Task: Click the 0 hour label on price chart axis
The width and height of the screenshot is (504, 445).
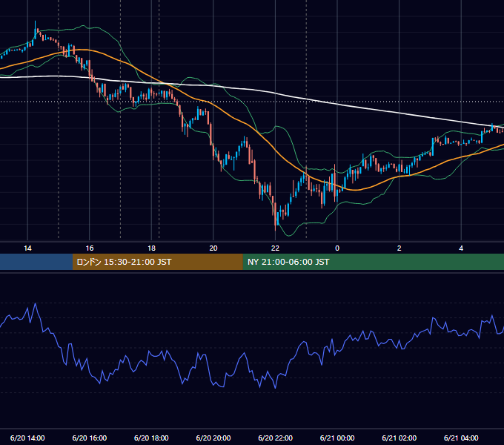Action: click(337, 248)
